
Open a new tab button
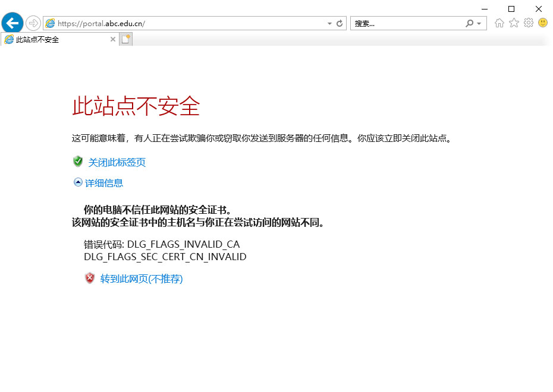pos(126,39)
